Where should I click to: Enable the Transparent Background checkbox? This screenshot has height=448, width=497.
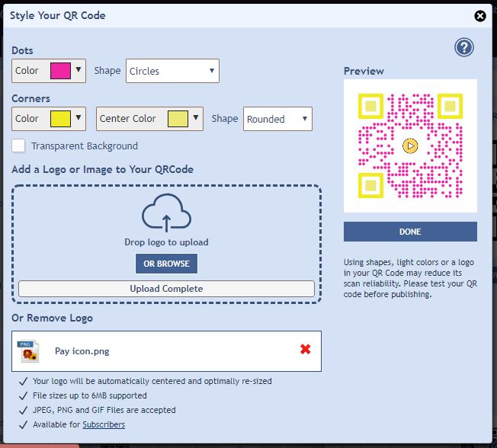(18, 146)
